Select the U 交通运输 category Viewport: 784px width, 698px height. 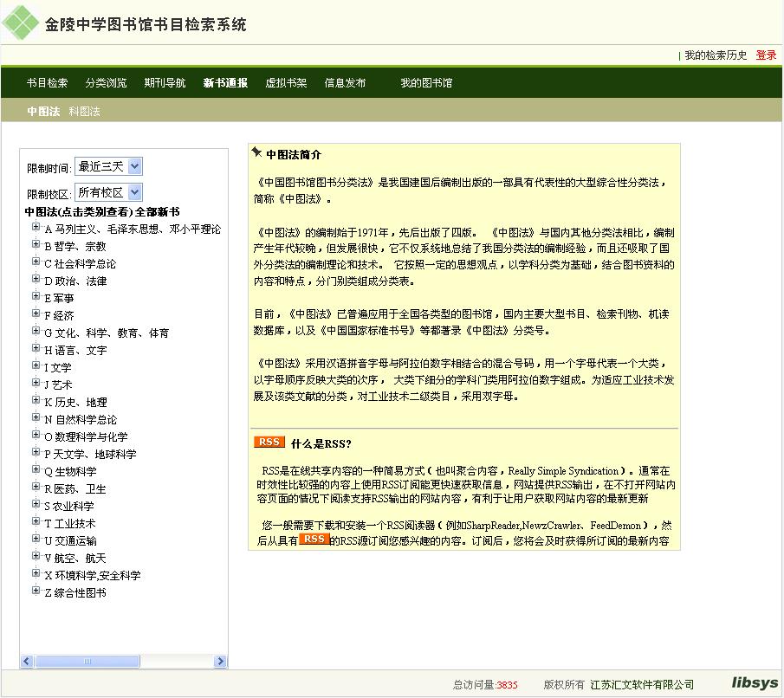point(70,541)
